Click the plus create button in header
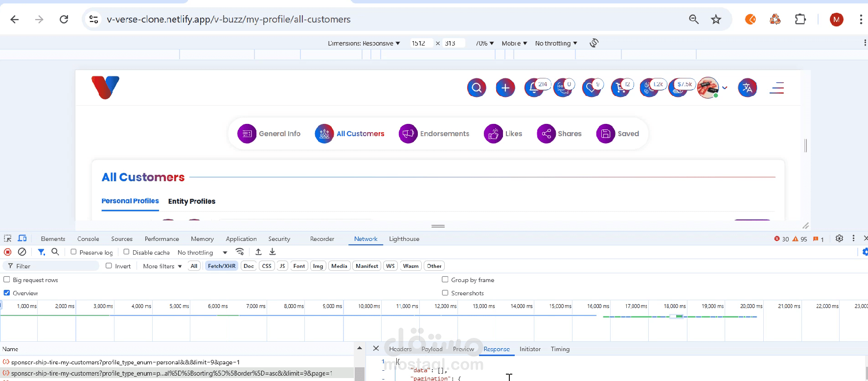This screenshot has width=868, height=381. (x=505, y=88)
